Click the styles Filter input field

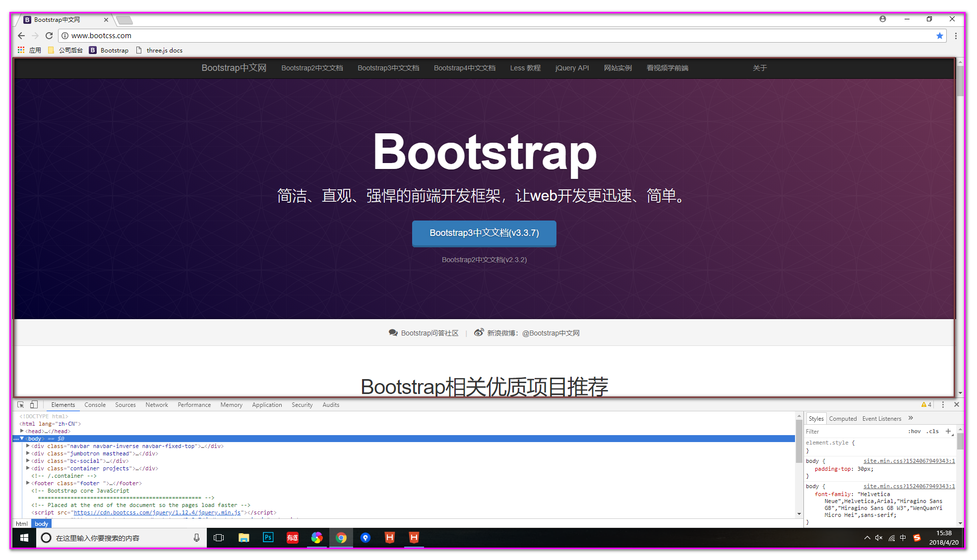853,432
